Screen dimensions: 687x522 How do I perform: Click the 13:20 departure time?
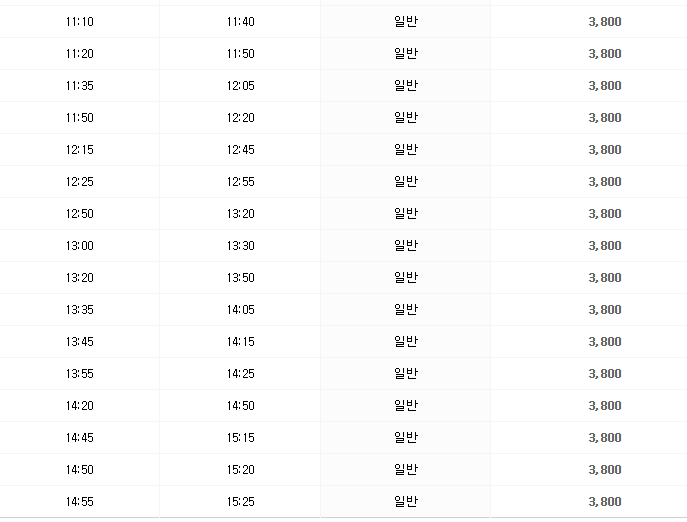coord(80,278)
